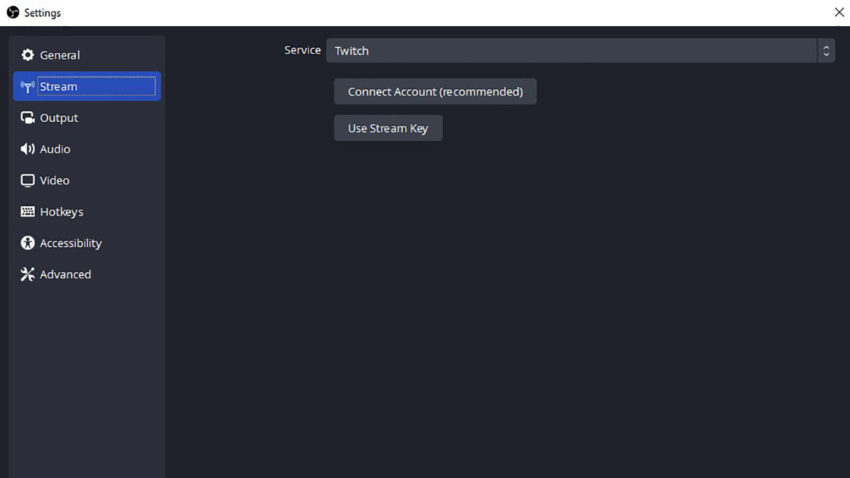This screenshot has width=850, height=478.
Task: Choose Use Stream Key button
Action: coord(388,128)
